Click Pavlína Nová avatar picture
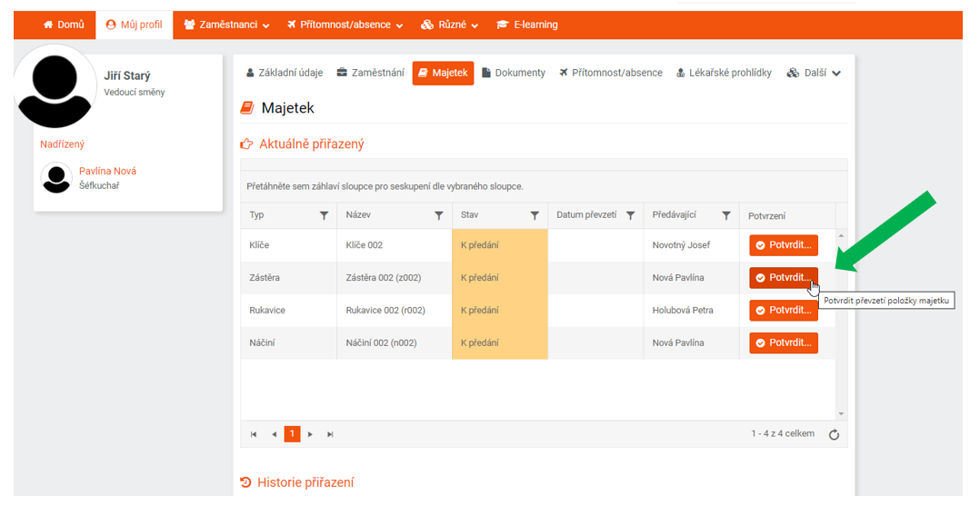 [56, 178]
